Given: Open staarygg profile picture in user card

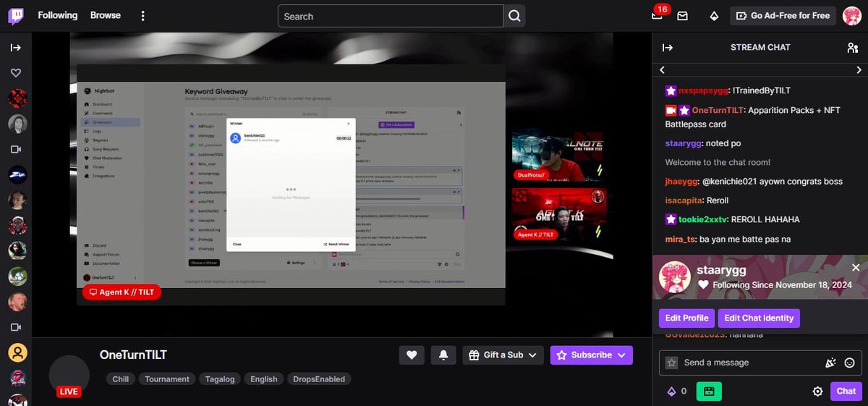Looking at the screenshot, I should (675, 276).
